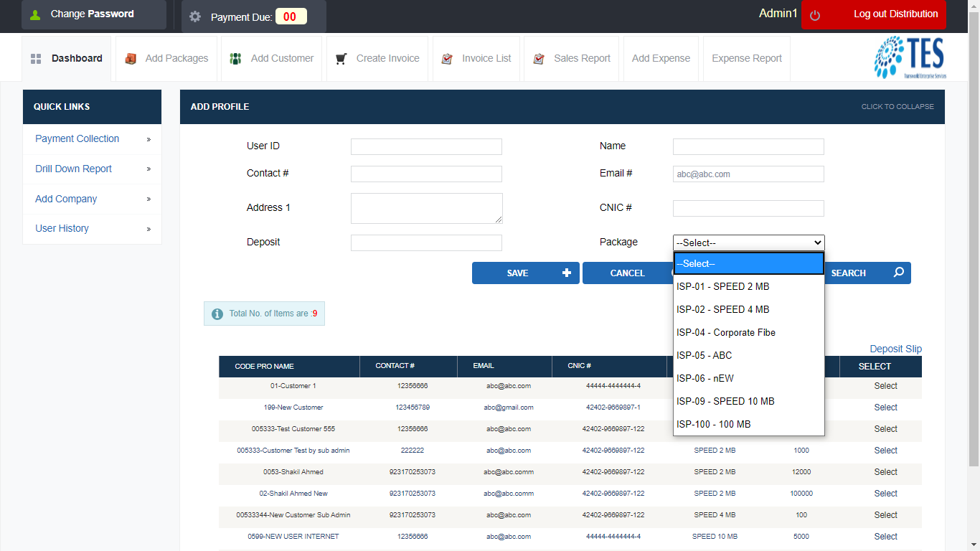This screenshot has height=551, width=980.
Task: Open the Dashboard tab
Action: 66,59
